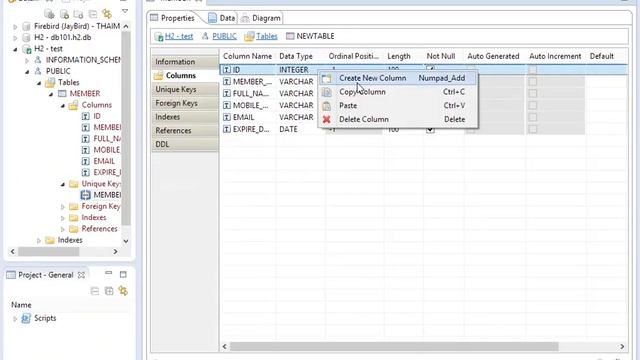Sort by the Column Name header
640x360 pixels.
coord(248,56)
